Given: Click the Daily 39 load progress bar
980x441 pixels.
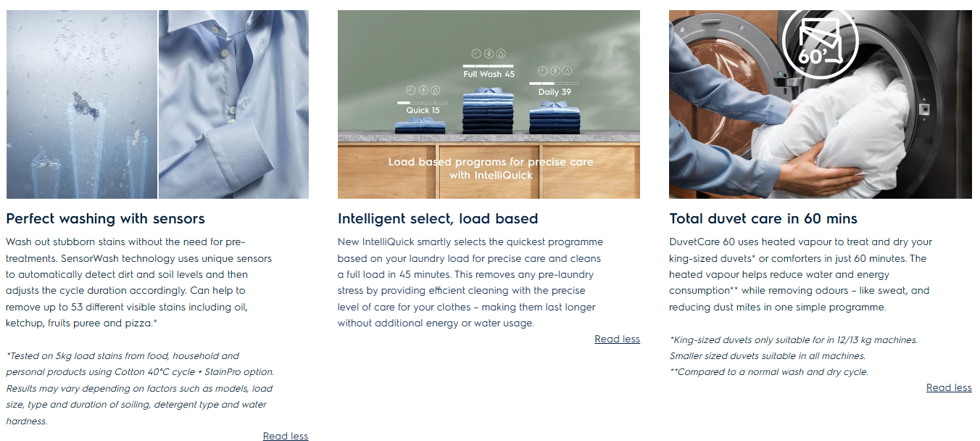Looking at the screenshot, I should (x=555, y=83).
